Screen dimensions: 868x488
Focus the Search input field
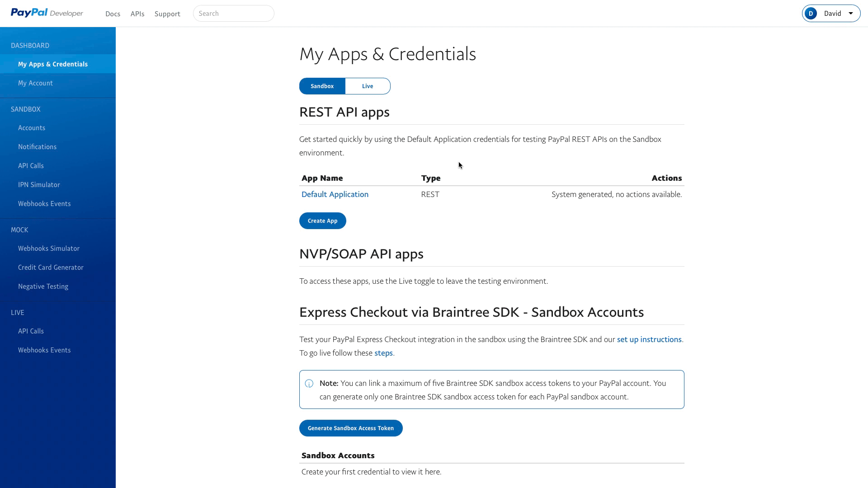click(x=233, y=14)
